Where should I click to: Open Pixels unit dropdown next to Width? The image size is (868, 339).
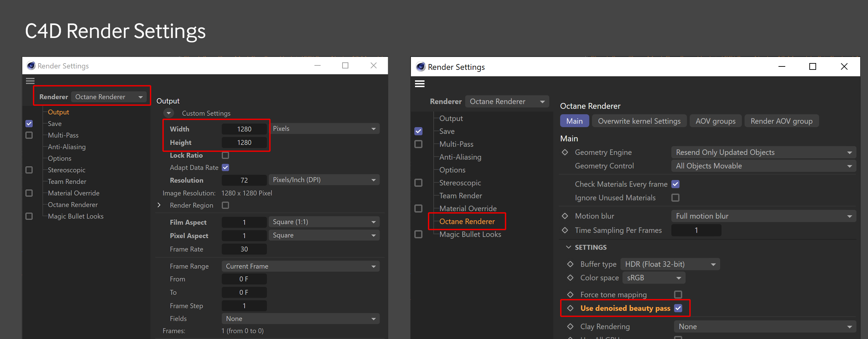click(x=324, y=128)
